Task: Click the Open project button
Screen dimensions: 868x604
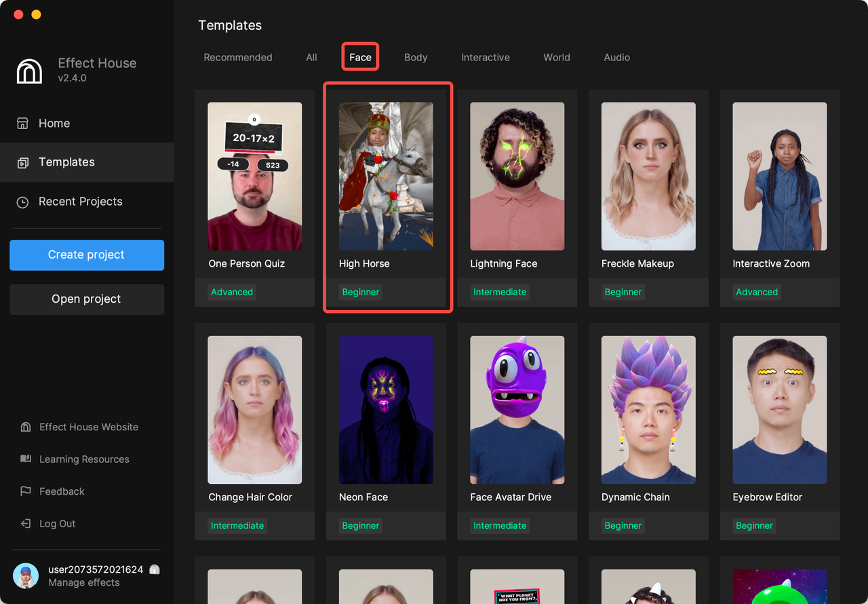Action: pos(87,299)
